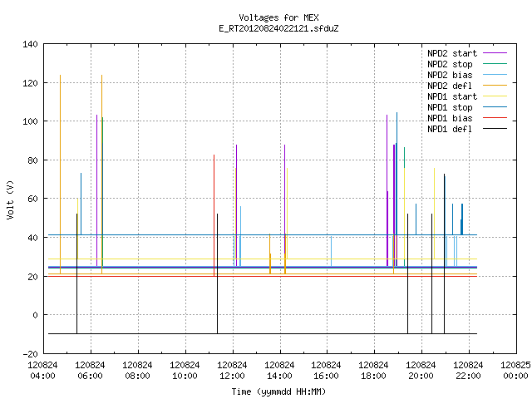532x399 pixels.
Task: Click the y-axis tick value 60
Action: 32,199
